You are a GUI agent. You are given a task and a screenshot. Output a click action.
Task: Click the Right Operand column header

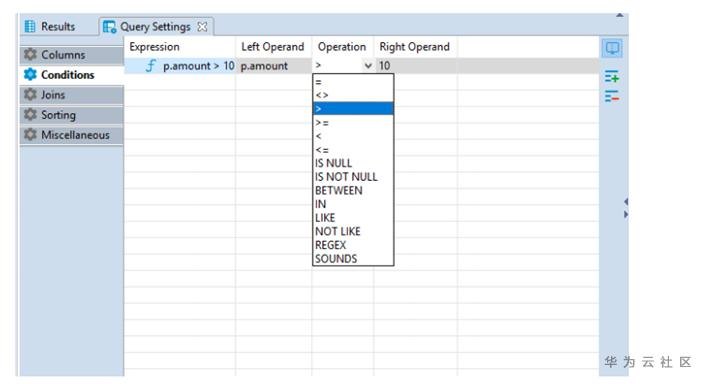click(416, 47)
